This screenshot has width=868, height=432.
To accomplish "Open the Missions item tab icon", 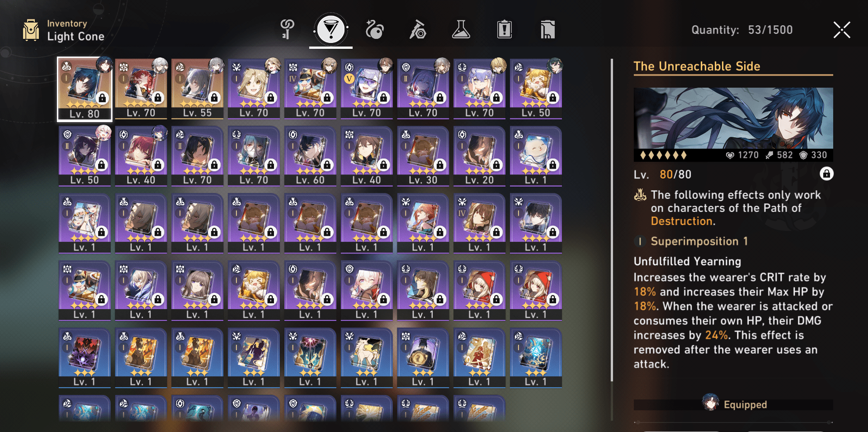I will pyautogui.click(x=504, y=30).
